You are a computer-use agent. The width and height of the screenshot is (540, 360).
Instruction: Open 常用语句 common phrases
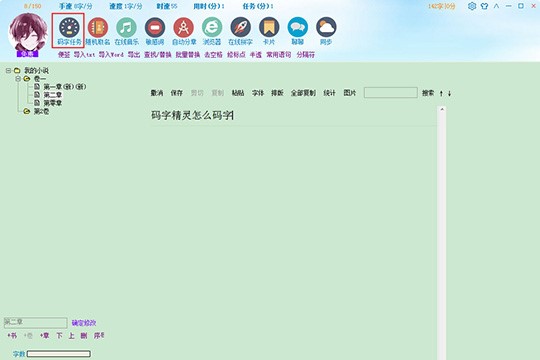point(279,54)
